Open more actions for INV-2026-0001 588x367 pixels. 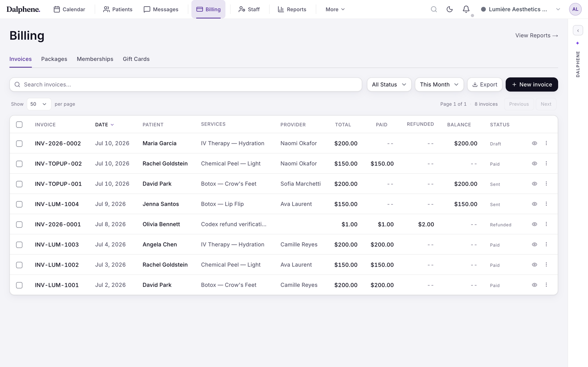pos(546,224)
